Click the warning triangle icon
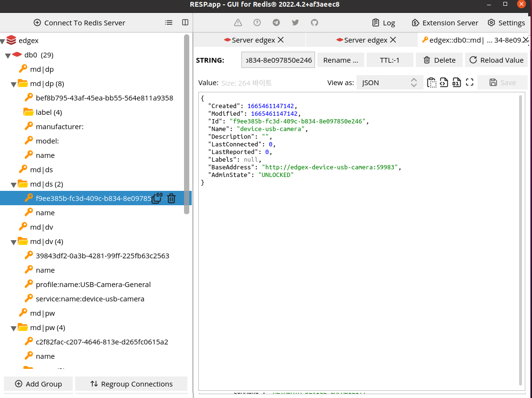Image resolution: width=532 pixels, height=398 pixels. pyautogui.click(x=238, y=22)
